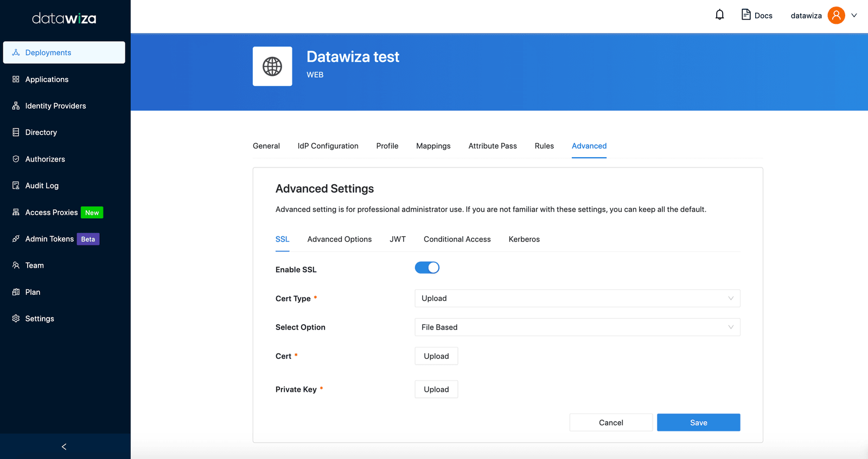Go to Deployments in sidebar
The image size is (868, 459).
(64, 53)
